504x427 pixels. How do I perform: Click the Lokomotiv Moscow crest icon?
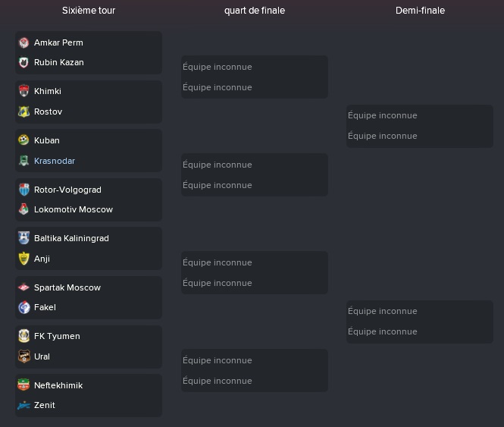[x=23, y=209]
